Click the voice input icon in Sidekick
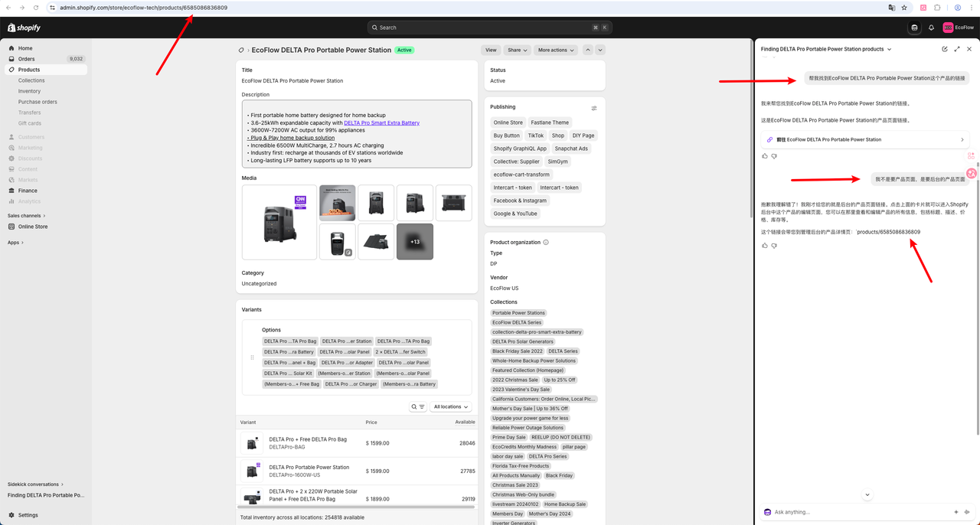 click(968, 512)
